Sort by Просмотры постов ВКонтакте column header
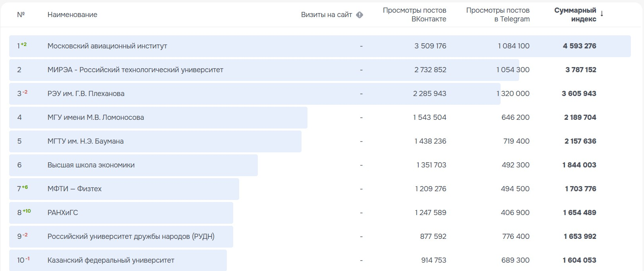The width and height of the screenshot is (644, 271). click(x=414, y=15)
